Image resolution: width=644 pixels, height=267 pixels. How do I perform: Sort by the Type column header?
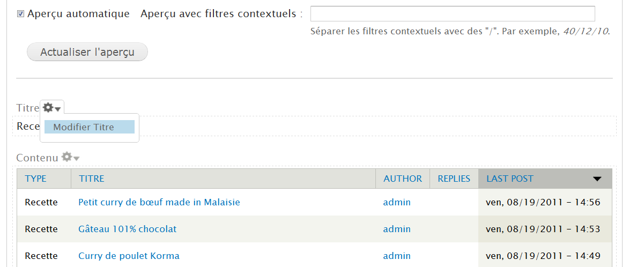[36, 179]
